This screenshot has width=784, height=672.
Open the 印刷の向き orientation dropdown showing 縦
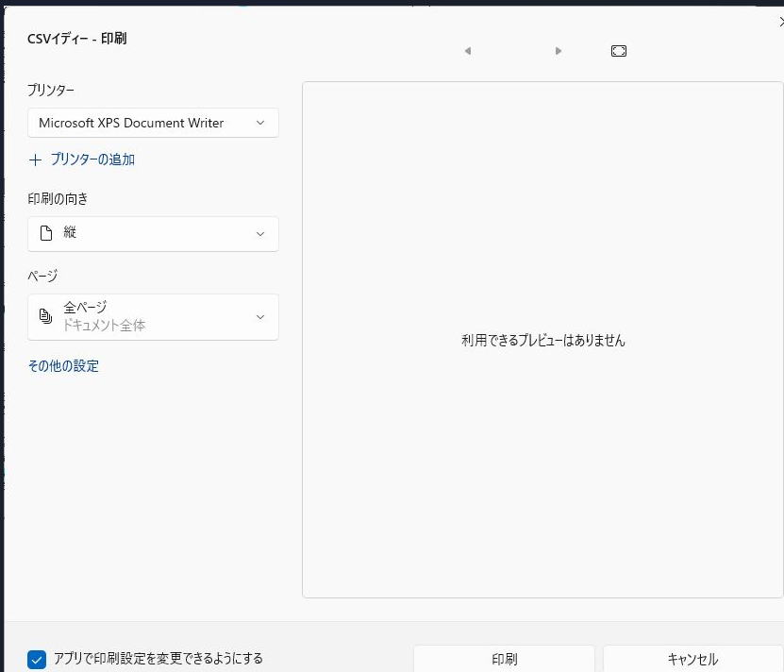point(153,234)
